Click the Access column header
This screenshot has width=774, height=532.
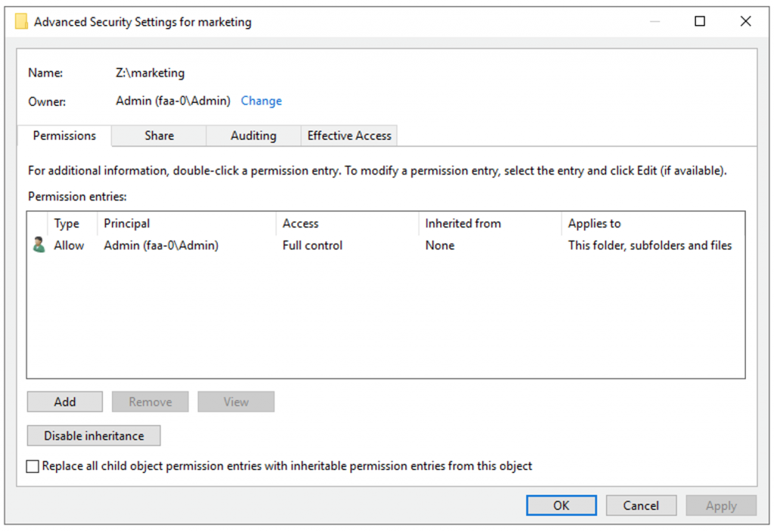point(300,223)
